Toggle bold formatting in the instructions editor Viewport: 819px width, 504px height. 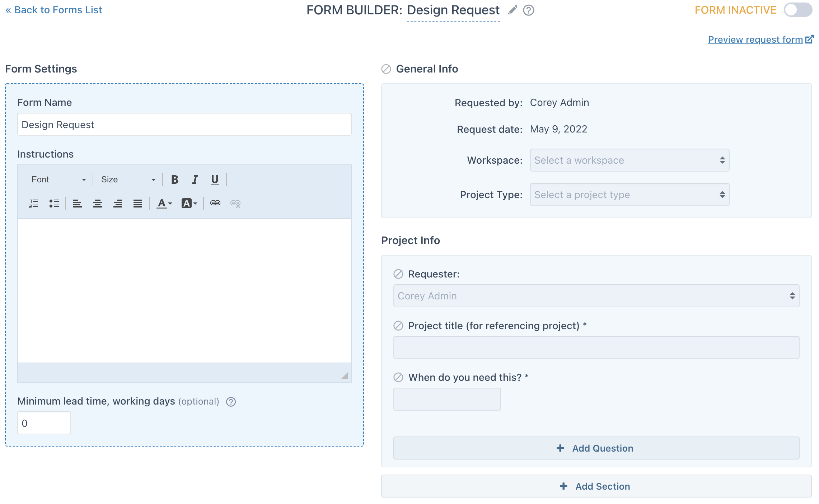coord(175,179)
